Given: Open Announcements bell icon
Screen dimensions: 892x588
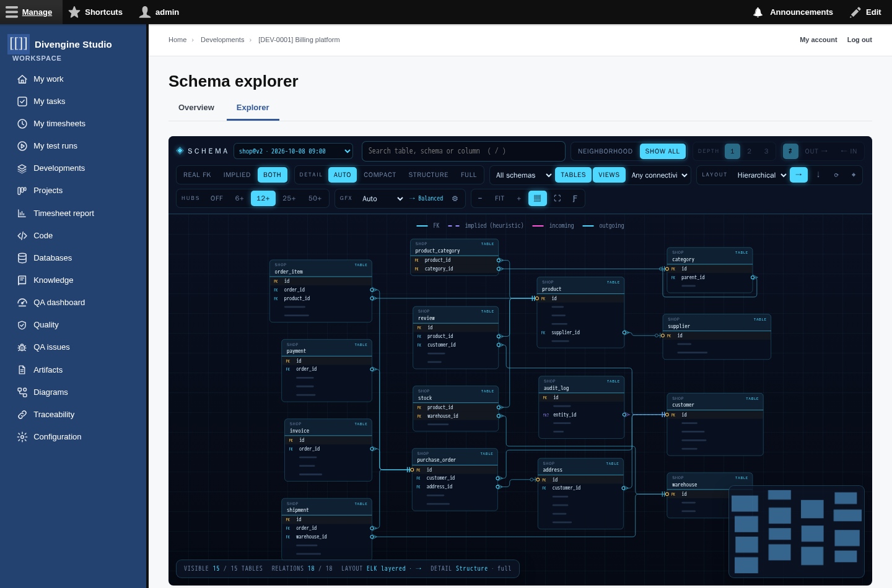Looking at the screenshot, I should pyautogui.click(x=758, y=12).
